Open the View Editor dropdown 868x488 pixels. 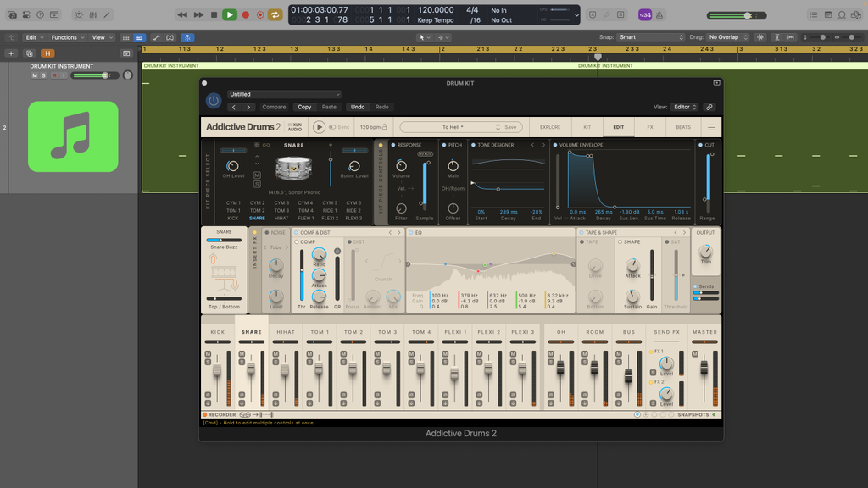coord(684,108)
